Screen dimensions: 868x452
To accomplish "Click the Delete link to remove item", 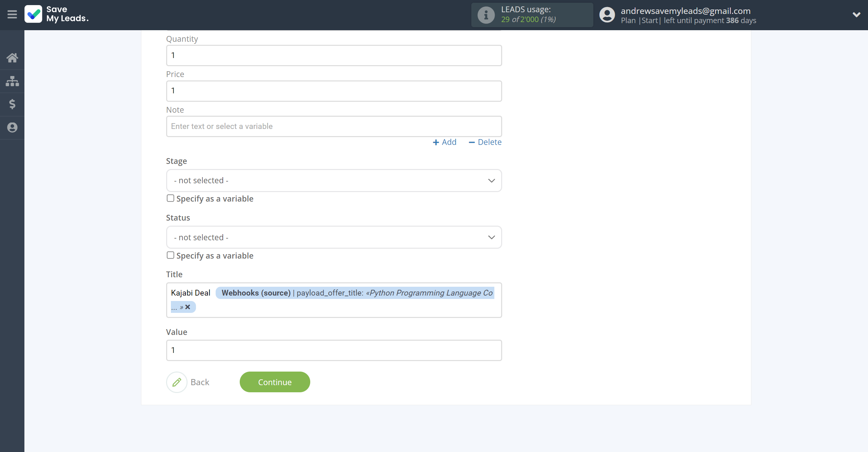I will coord(485,142).
